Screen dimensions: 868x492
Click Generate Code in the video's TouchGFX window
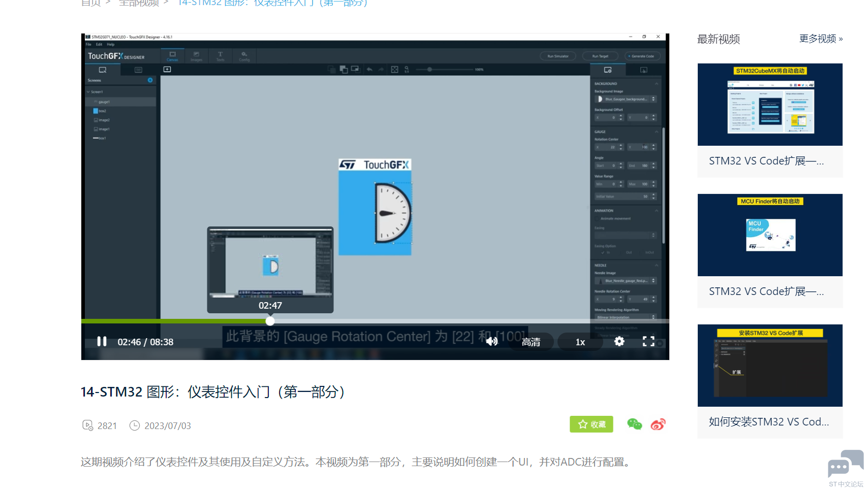tap(643, 56)
